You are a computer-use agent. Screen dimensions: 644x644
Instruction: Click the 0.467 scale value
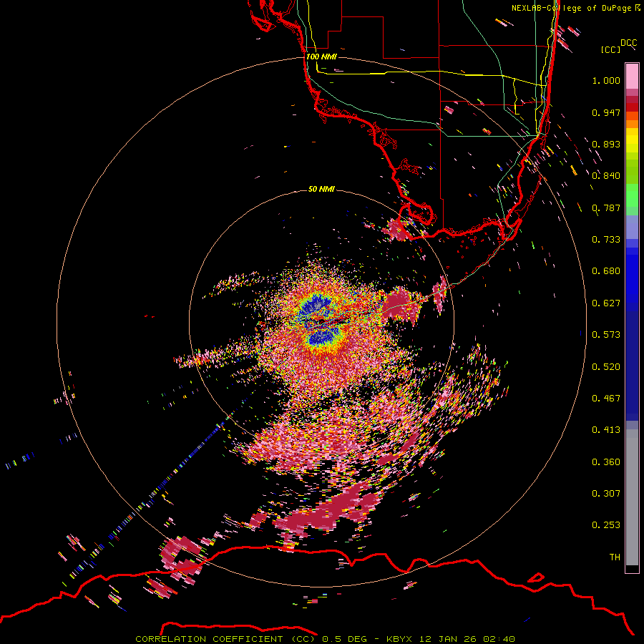606,399
